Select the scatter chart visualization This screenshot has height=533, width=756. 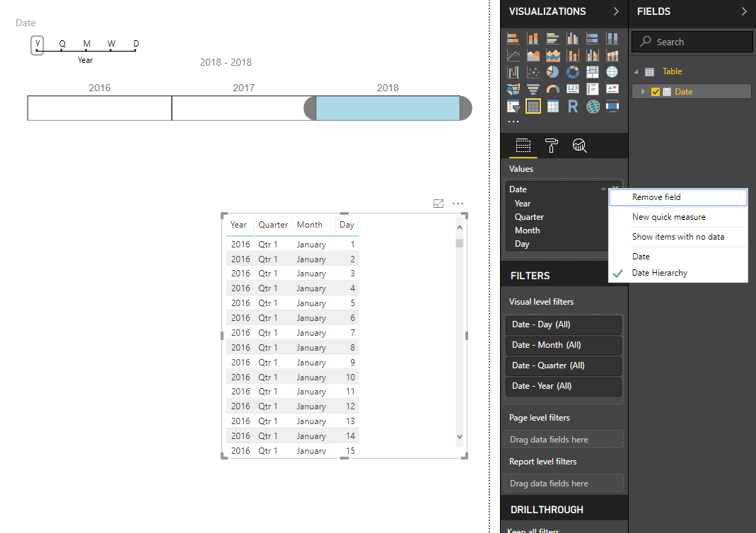(x=533, y=72)
